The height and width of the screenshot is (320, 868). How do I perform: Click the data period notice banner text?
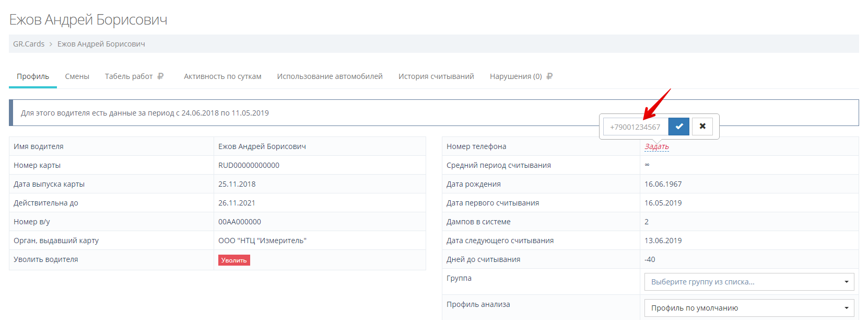145,113
